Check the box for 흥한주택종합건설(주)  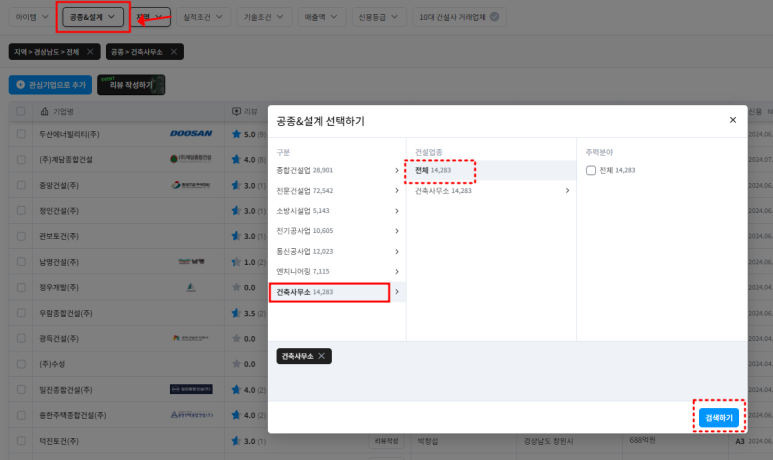pyautogui.click(x=21, y=415)
